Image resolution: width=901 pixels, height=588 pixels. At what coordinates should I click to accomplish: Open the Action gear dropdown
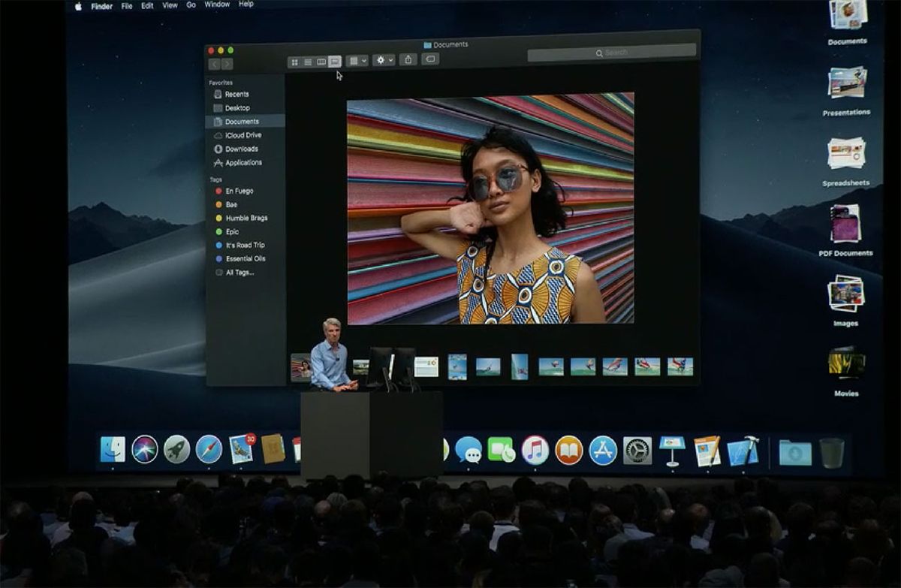click(x=381, y=60)
